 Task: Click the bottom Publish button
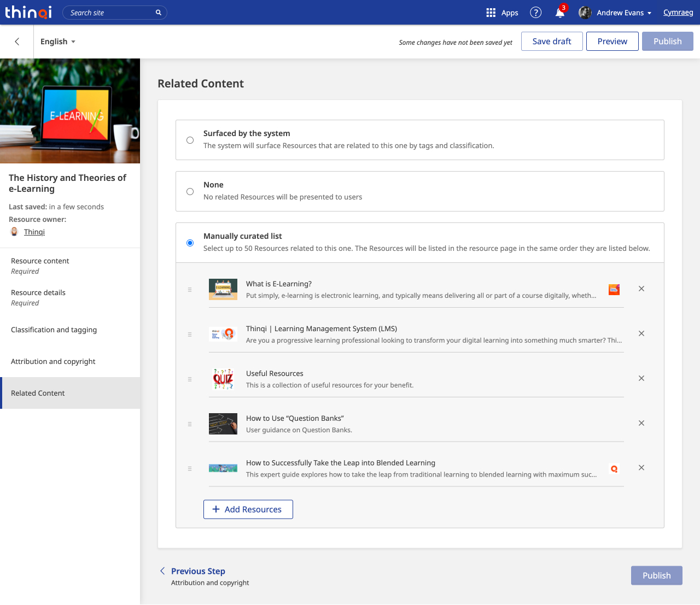point(657,575)
